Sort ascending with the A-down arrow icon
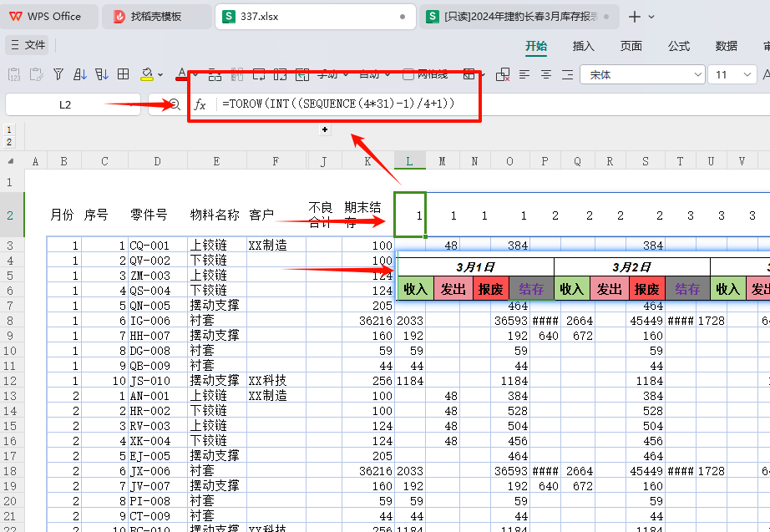Image resolution: width=770 pixels, height=532 pixels. pyautogui.click(x=80, y=74)
